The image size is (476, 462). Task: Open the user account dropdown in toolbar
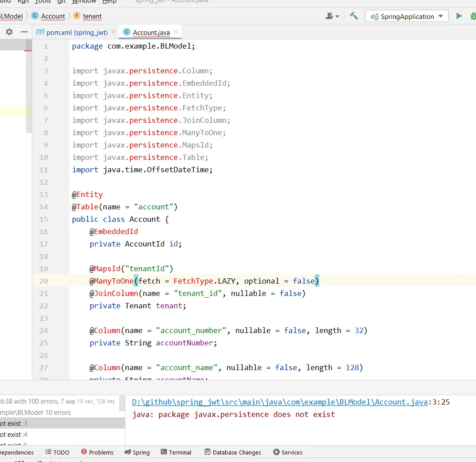click(x=332, y=16)
